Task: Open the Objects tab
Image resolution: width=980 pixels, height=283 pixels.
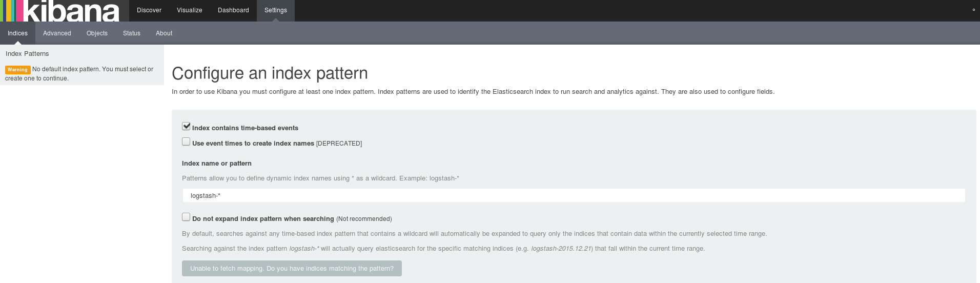Action: [x=97, y=33]
